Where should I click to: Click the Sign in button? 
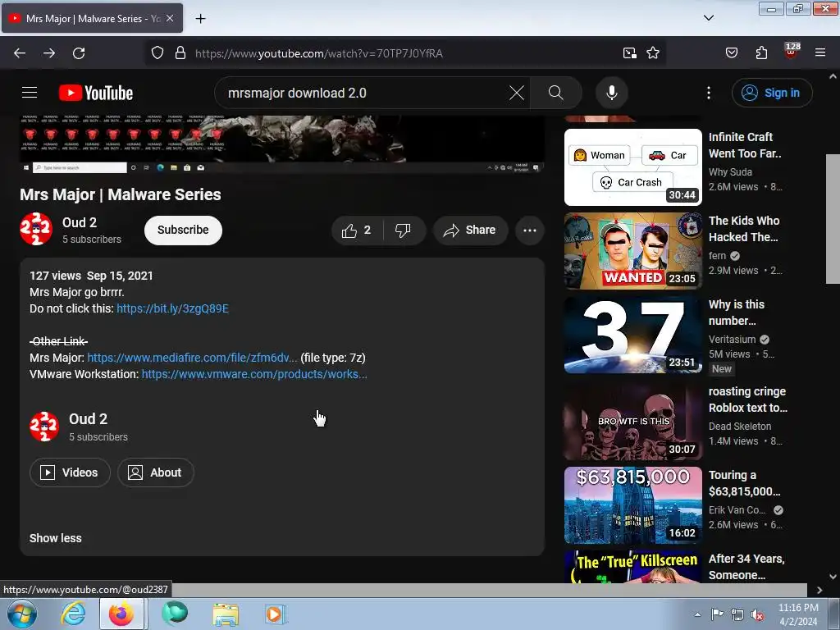(x=772, y=93)
